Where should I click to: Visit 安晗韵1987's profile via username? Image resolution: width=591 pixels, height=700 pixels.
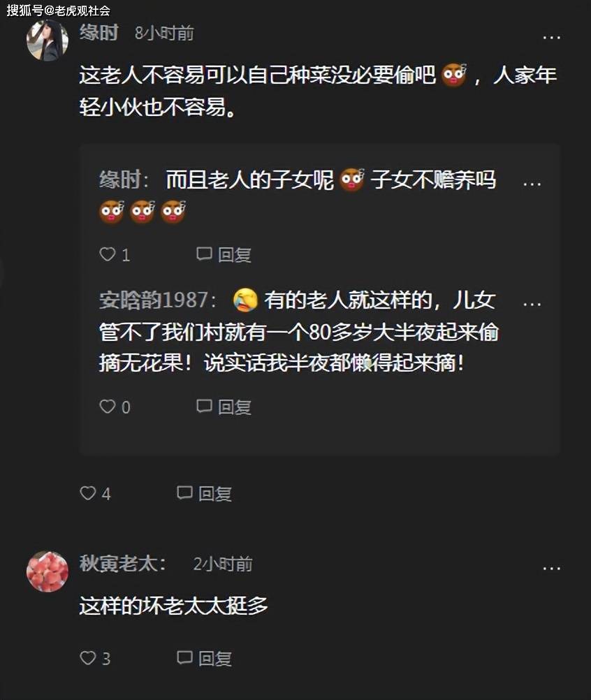(x=154, y=300)
